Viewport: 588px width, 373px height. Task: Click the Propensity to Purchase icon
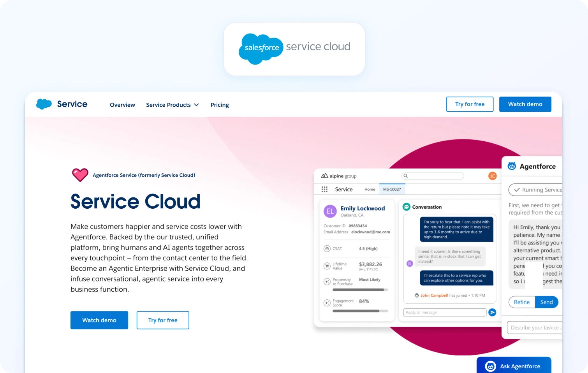[x=327, y=282]
